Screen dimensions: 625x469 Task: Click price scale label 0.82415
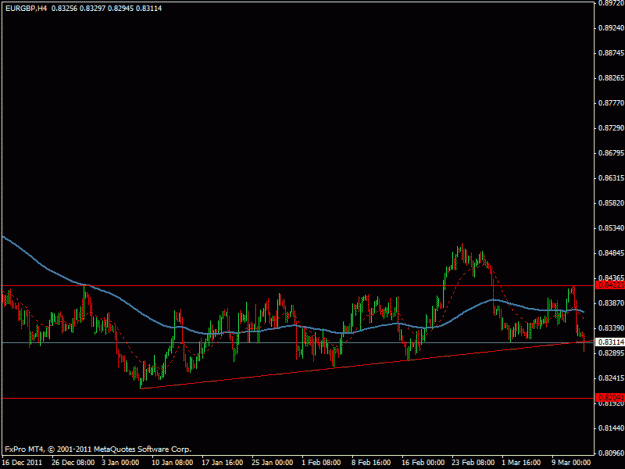pos(611,378)
